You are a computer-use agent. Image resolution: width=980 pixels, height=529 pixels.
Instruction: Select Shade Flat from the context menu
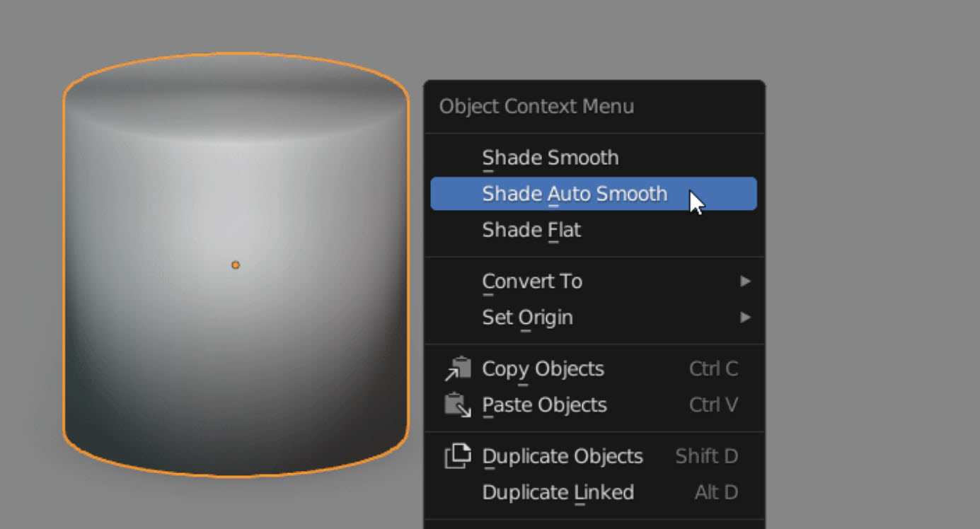coord(531,230)
